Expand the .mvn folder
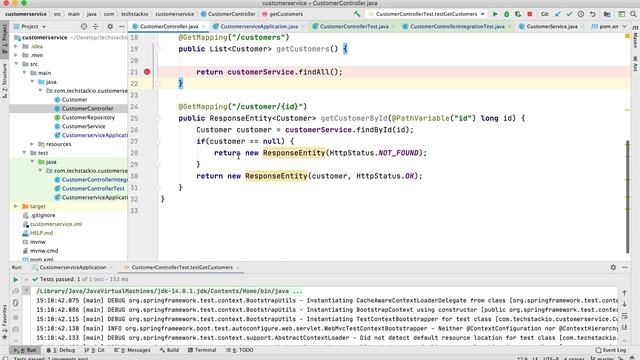The height and width of the screenshot is (360, 640). tap(16, 55)
